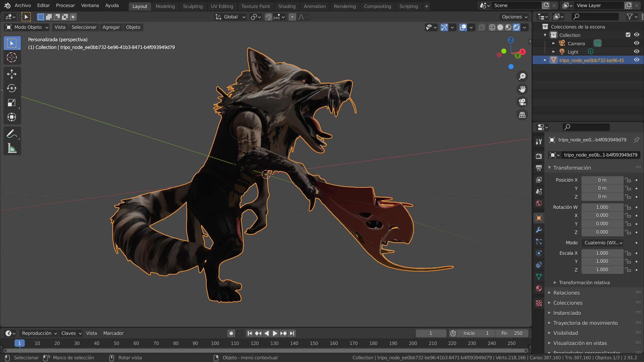Open the Modifiers wrench properties tab
Screen dimensions: 644x362
pos(539,230)
